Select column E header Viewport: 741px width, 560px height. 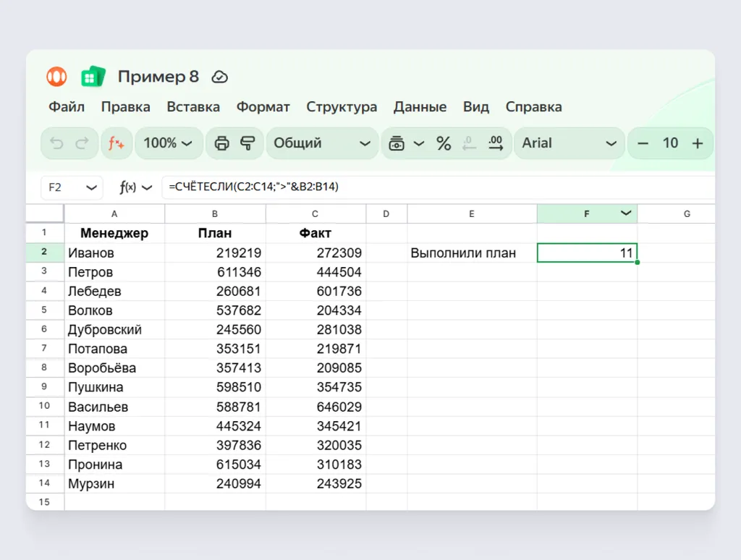click(x=472, y=213)
